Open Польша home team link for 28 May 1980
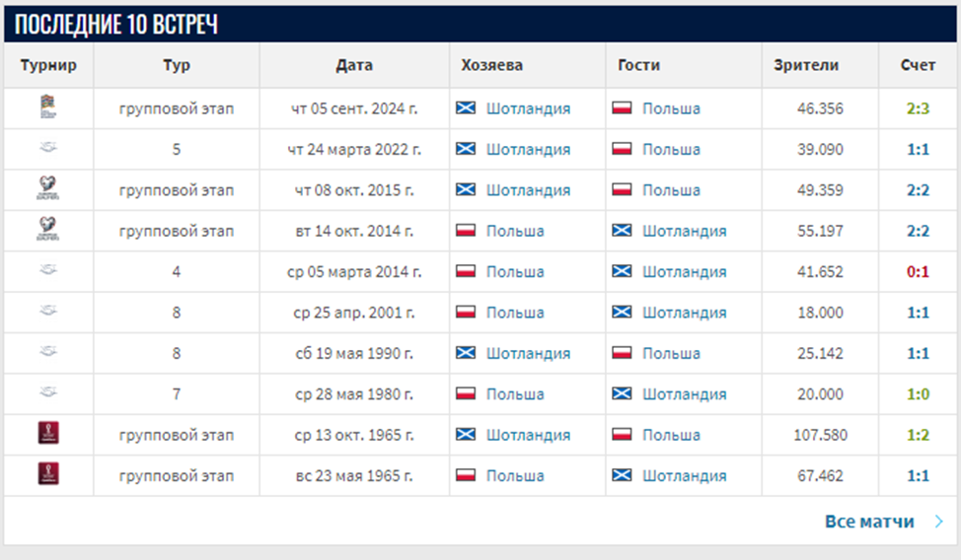 pyautogui.click(x=514, y=393)
